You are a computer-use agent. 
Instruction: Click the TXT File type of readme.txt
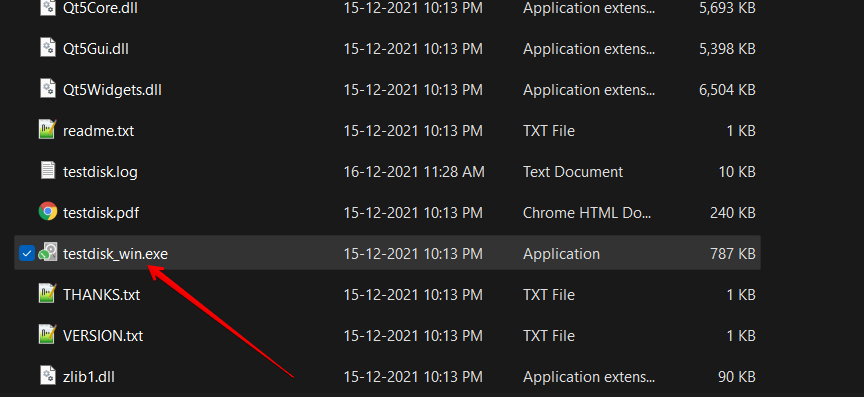(549, 131)
